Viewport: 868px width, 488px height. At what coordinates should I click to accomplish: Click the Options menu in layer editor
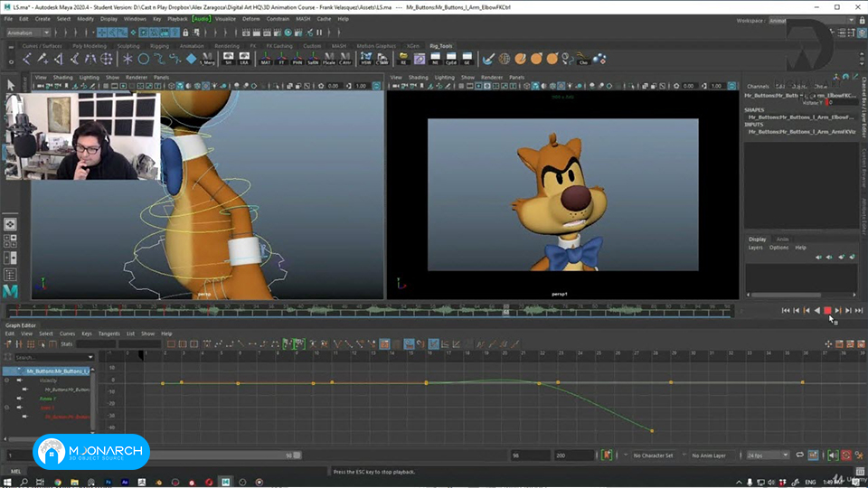coord(778,248)
